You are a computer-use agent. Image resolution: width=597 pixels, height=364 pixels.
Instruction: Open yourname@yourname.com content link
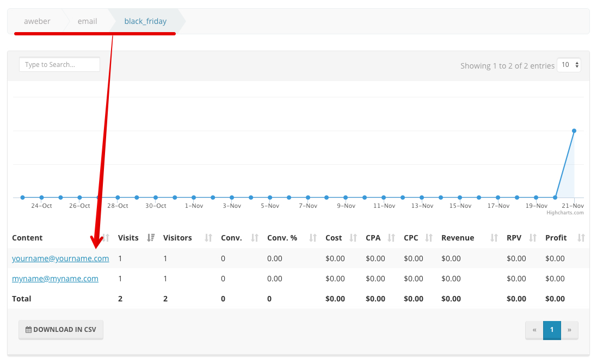click(60, 258)
